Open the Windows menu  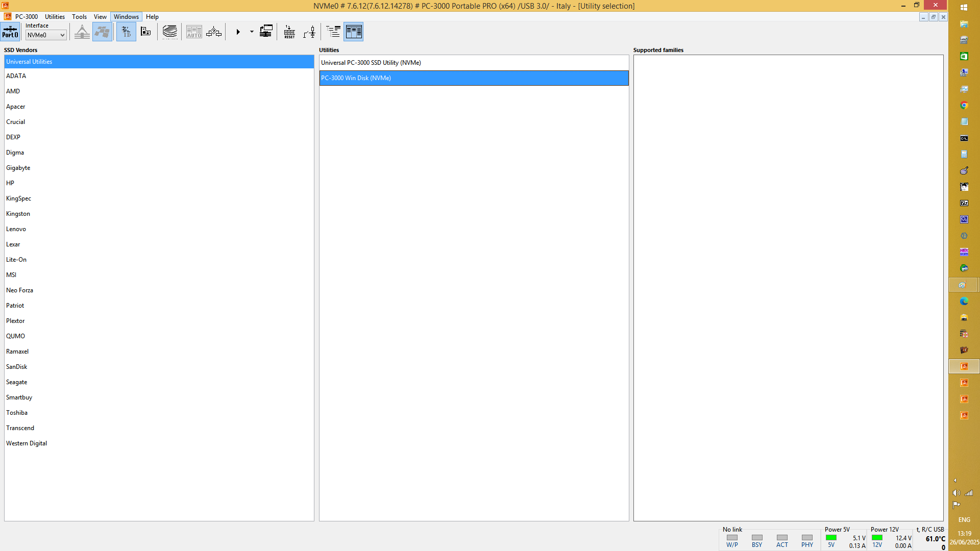pos(126,17)
